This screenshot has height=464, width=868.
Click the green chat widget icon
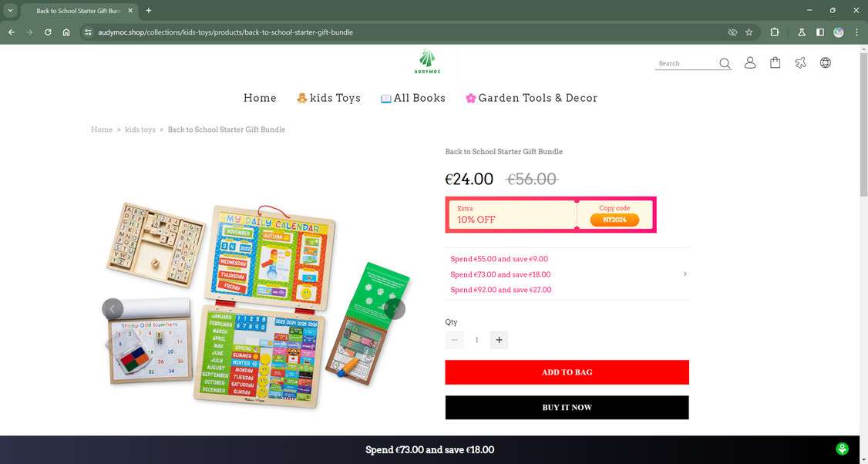click(x=842, y=449)
